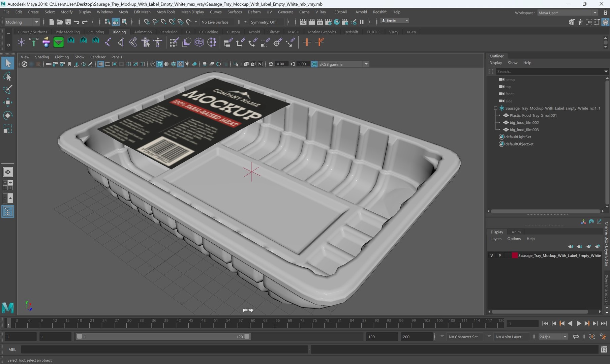Click the Sign In button
Image resolution: width=610 pixels, height=364 pixels.
(x=394, y=21)
